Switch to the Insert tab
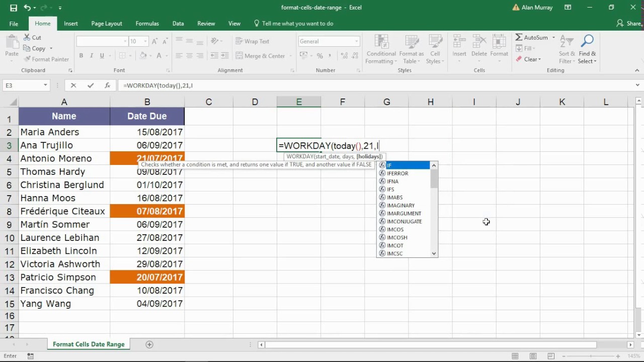This screenshot has height=362, width=644. (71, 24)
